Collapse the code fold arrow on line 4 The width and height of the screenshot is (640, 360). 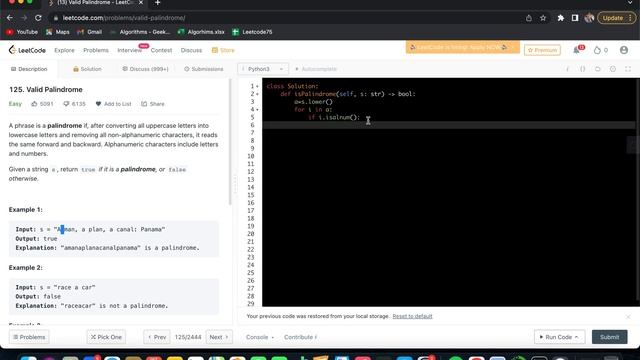[257, 110]
